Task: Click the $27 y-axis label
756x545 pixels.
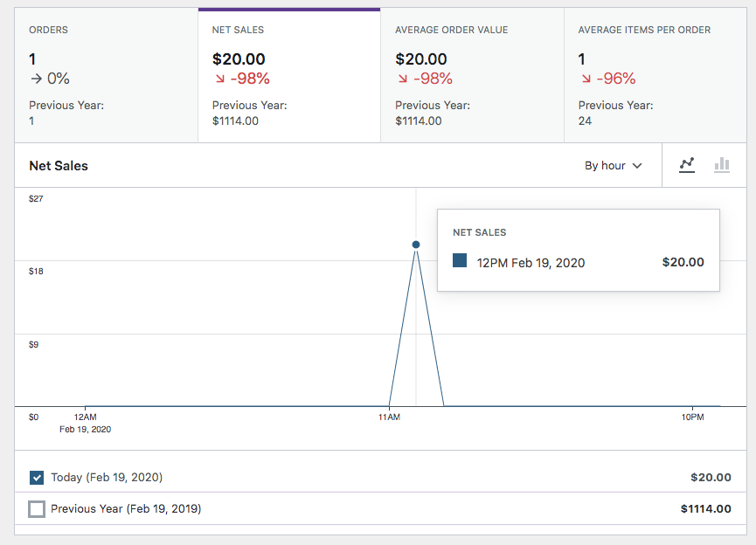Action: [36, 198]
